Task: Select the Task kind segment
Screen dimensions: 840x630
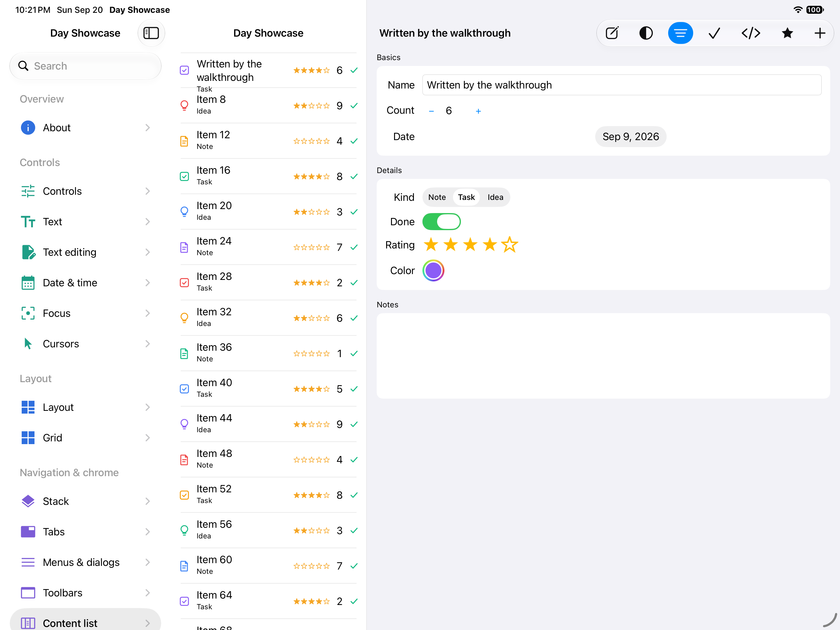Action: click(466, 197)
